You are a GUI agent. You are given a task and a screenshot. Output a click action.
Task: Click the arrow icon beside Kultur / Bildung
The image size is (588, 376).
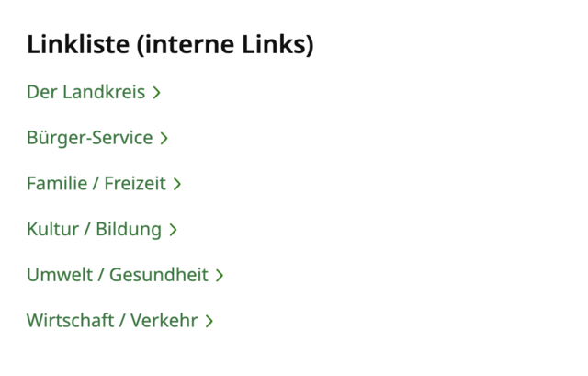(x=173, y=230)
